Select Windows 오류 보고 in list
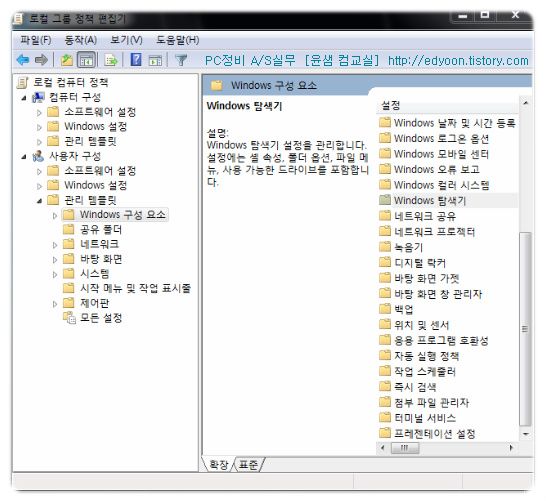 tap(437, 169)
